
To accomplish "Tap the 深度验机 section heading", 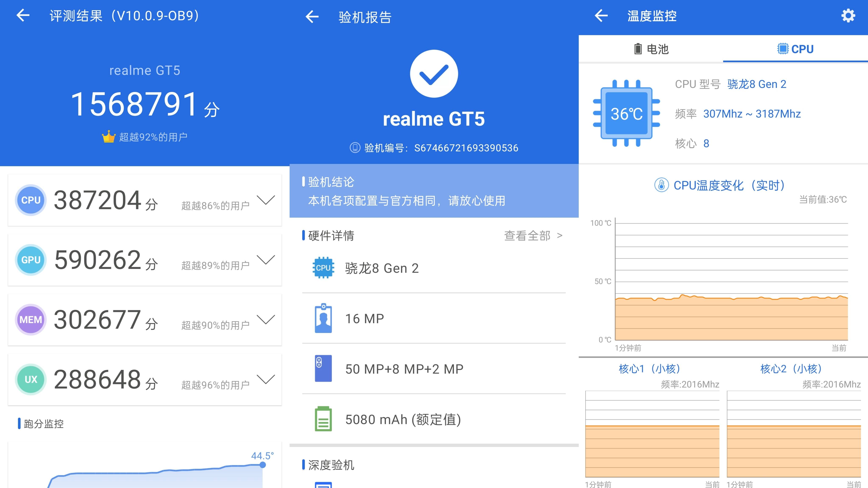I will 331,465.
